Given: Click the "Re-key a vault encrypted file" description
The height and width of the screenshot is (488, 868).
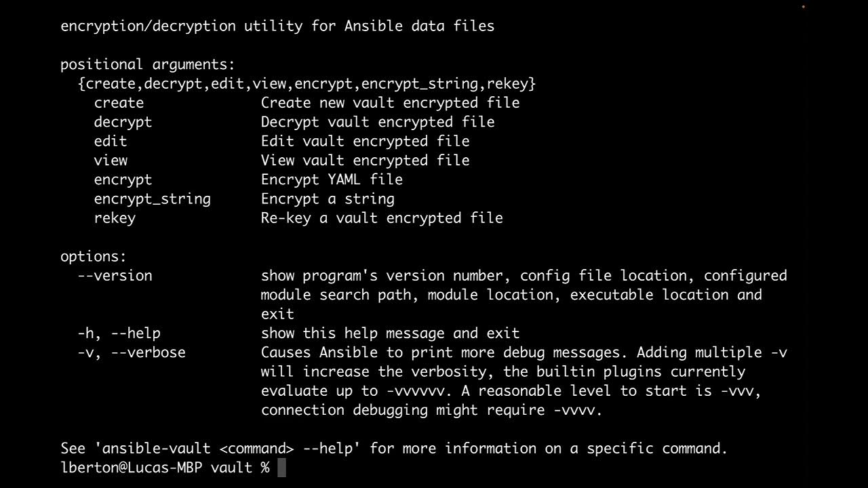Looking at the screenshot, I should (382, 218).
